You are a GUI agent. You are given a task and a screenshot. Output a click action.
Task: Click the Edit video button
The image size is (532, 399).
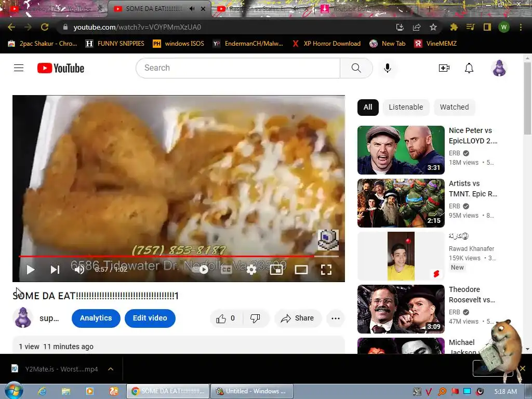[150, 318]
